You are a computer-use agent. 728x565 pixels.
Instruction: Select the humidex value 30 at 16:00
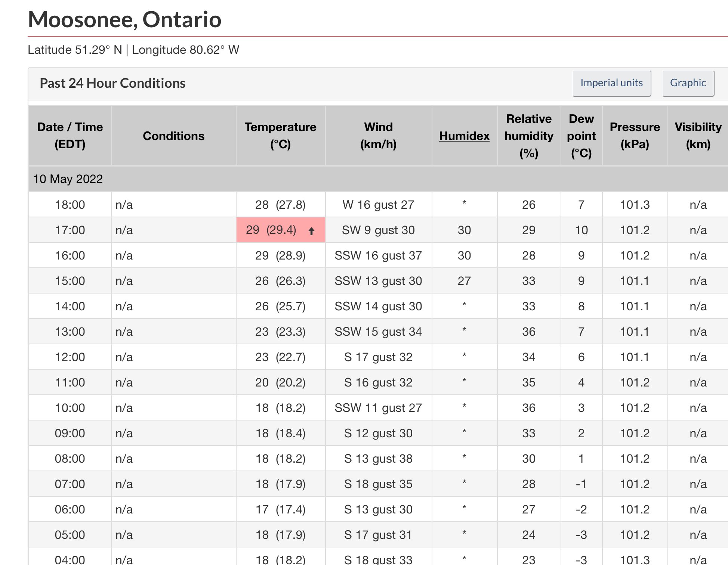coord(464,255)
